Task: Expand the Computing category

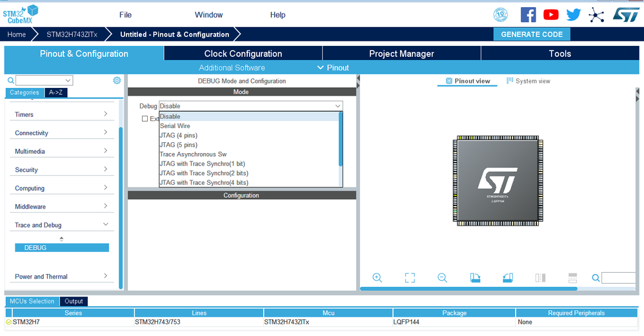Action: click(x=106, y=187)
